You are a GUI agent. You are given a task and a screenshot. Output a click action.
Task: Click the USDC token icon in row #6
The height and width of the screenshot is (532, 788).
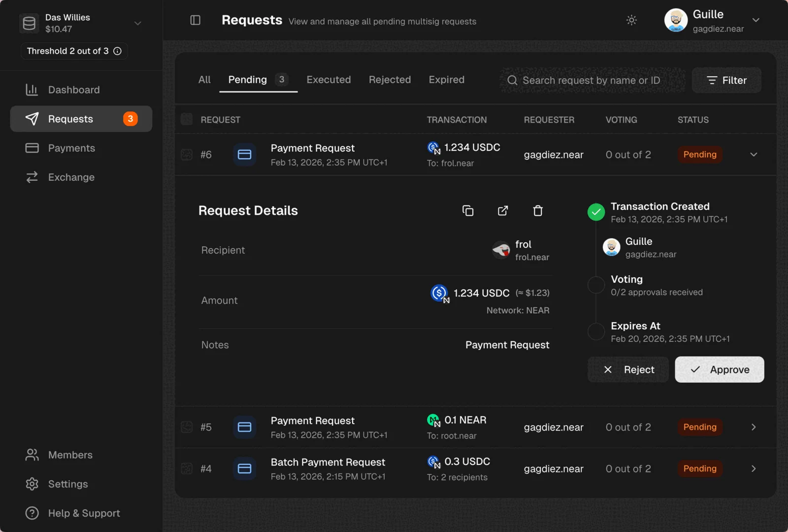433,148
